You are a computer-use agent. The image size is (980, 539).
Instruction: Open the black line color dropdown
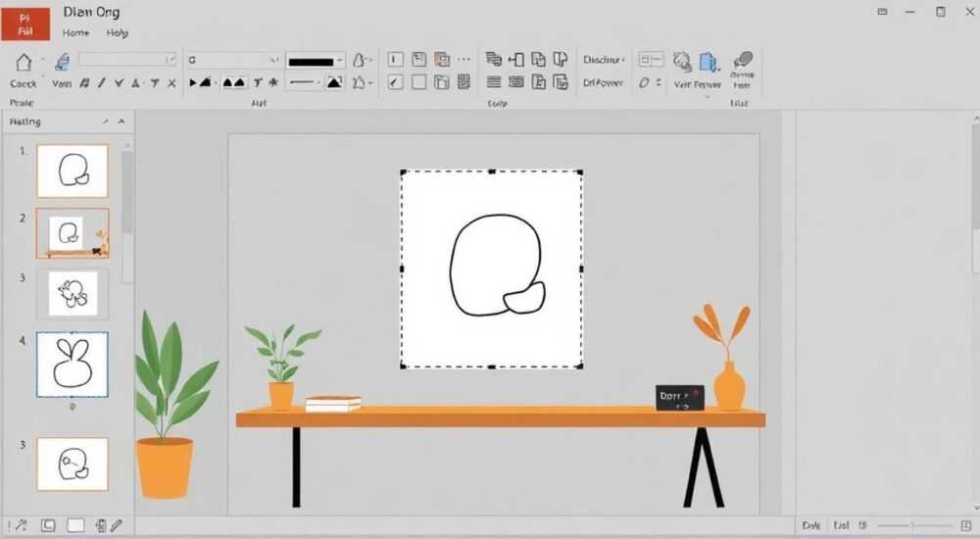click(x=316, y=61)
